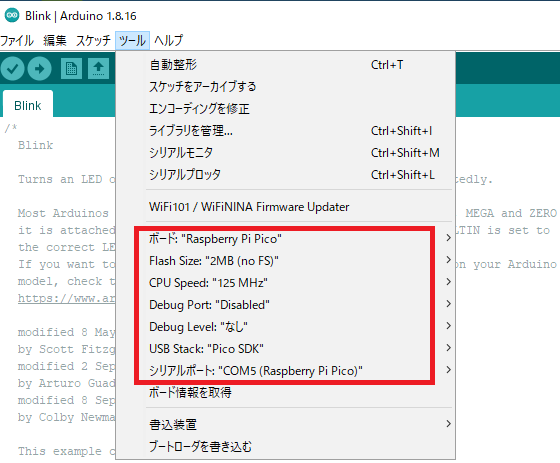Open シリアルプロッタ
Image resolution: width=560 pixels, height=463 pixels.
[x=285, y=175]
